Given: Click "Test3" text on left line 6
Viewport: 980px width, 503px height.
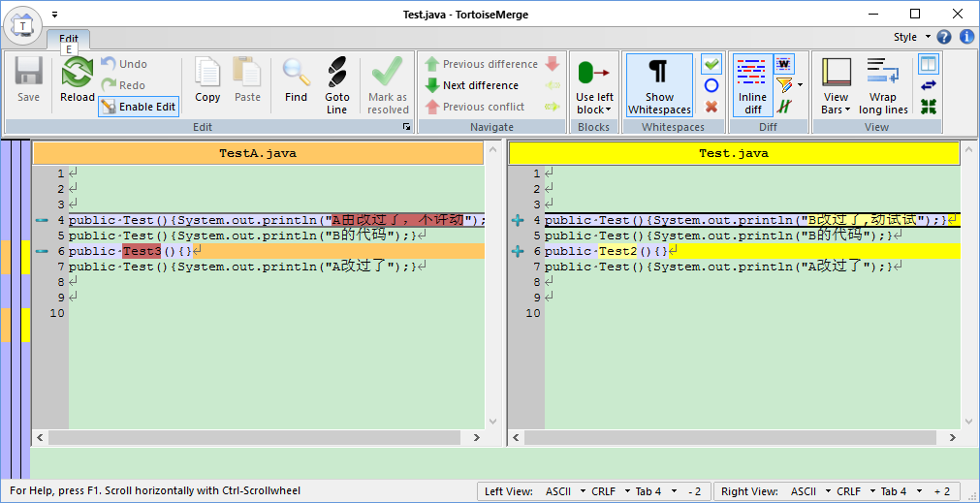Looking at the screenshot, I should pyautogui.click(x=142, y=251).
